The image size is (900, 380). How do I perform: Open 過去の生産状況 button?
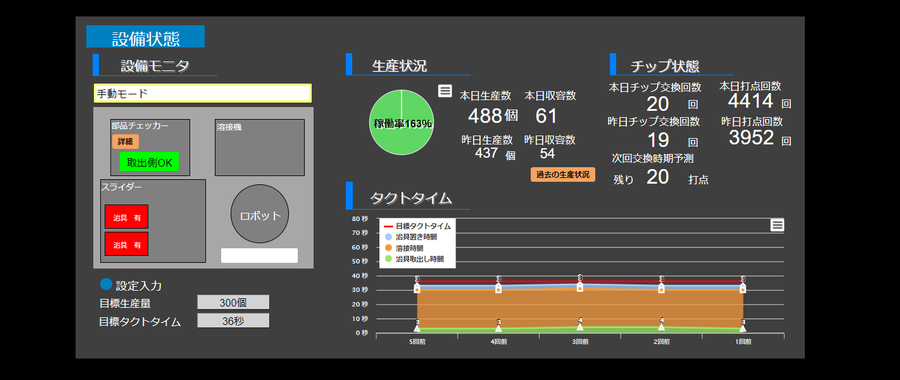[562, 174]
